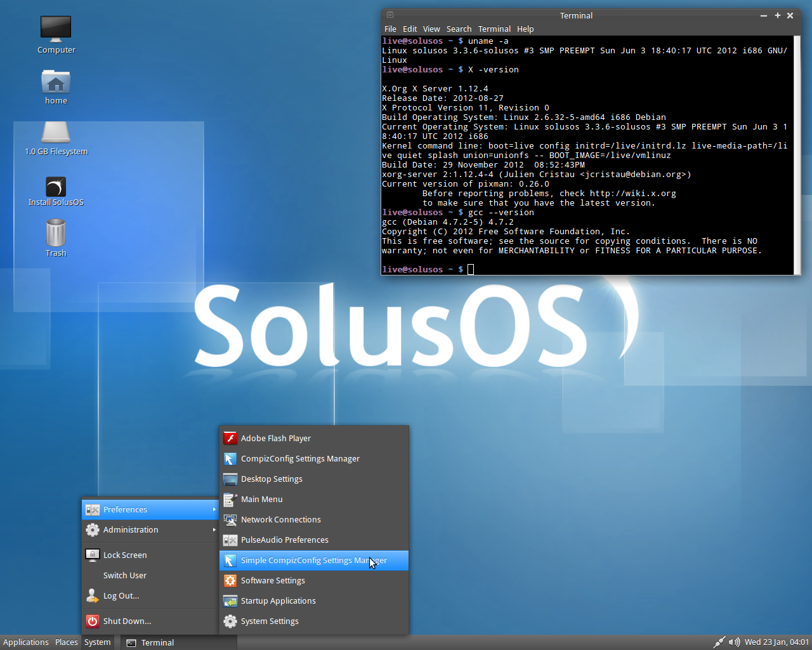Open the Terminal Help menu
Screen dimensions: 812x650
525,29
